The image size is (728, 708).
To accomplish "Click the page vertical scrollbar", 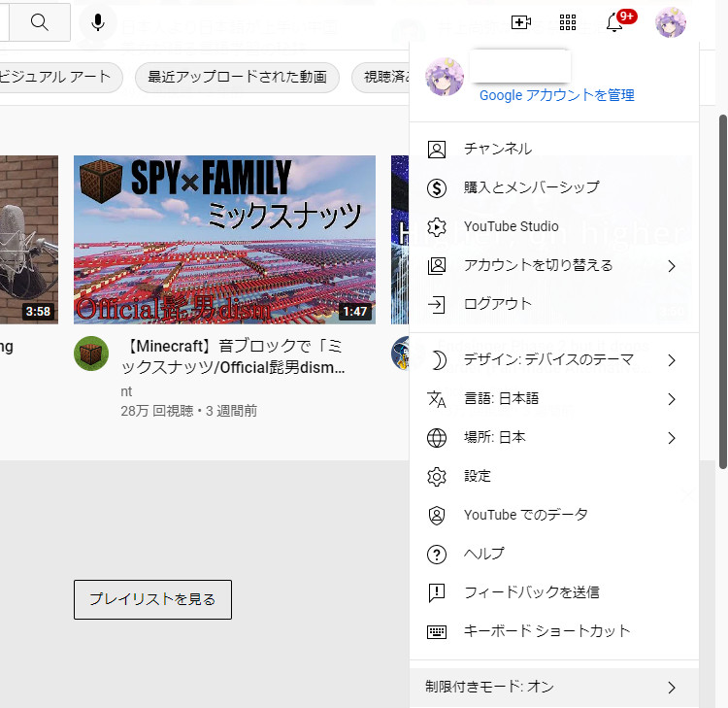I will 722,291.
